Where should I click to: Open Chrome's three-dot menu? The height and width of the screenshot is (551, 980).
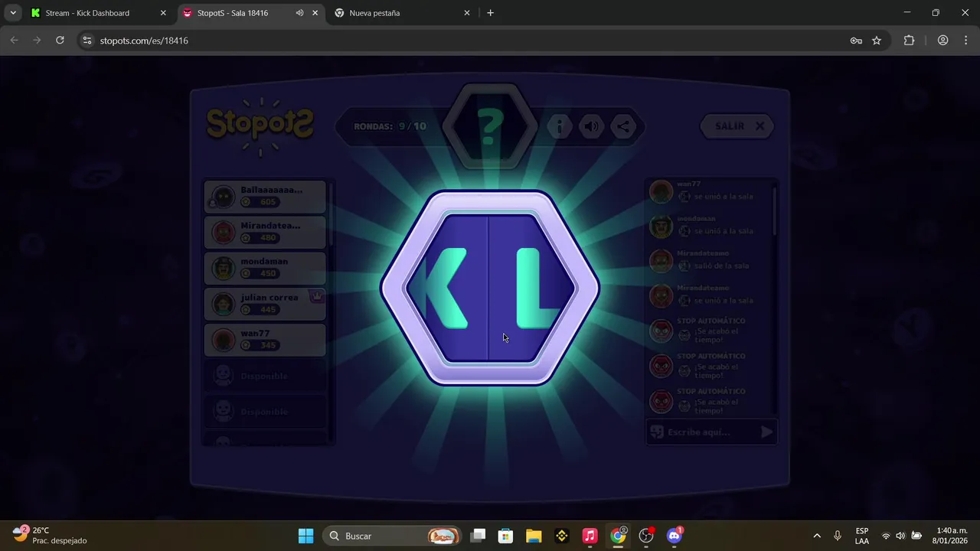pos(965,41)
